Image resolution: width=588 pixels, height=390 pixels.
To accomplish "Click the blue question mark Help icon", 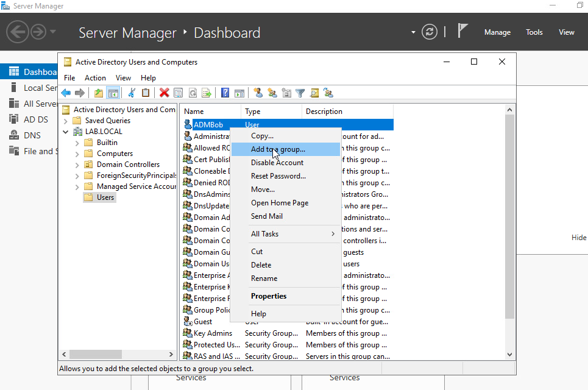I will [x=225, y=93].
